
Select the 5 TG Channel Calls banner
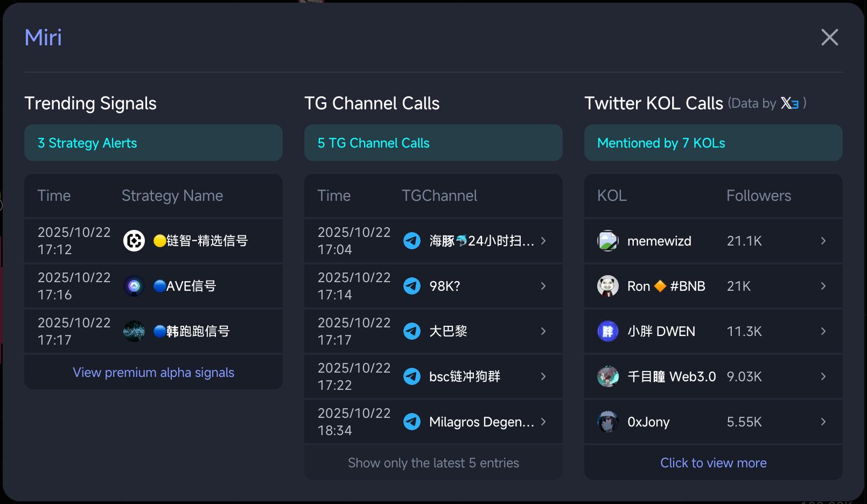click(x=433, y=143)
